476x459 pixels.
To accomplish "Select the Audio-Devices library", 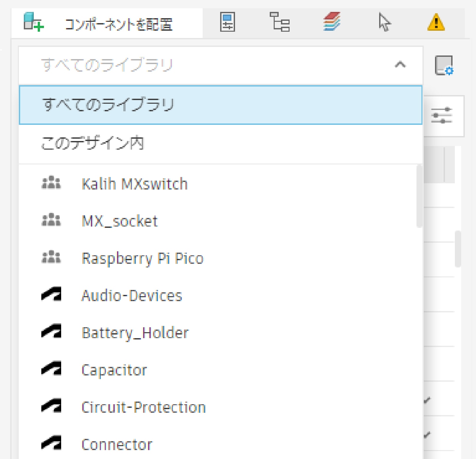I will click(132, 296).
